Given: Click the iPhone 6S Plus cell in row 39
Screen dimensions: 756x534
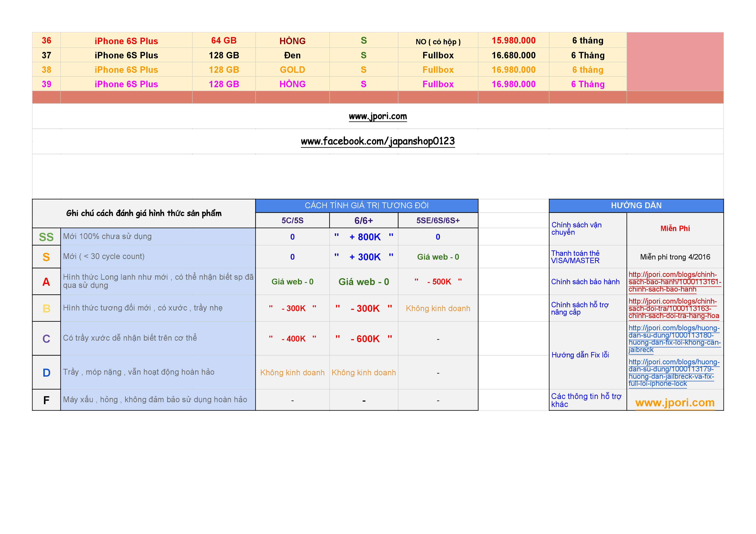Looking at the screenshot, I should pos(126,84).
